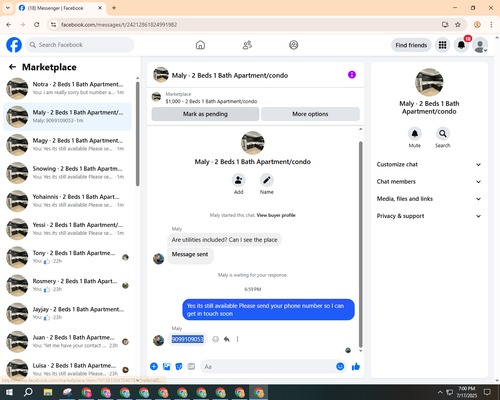This screenshot has height=400, width=500.
Task: Expand Privacy & support section
Action: [x=429, y=216]
